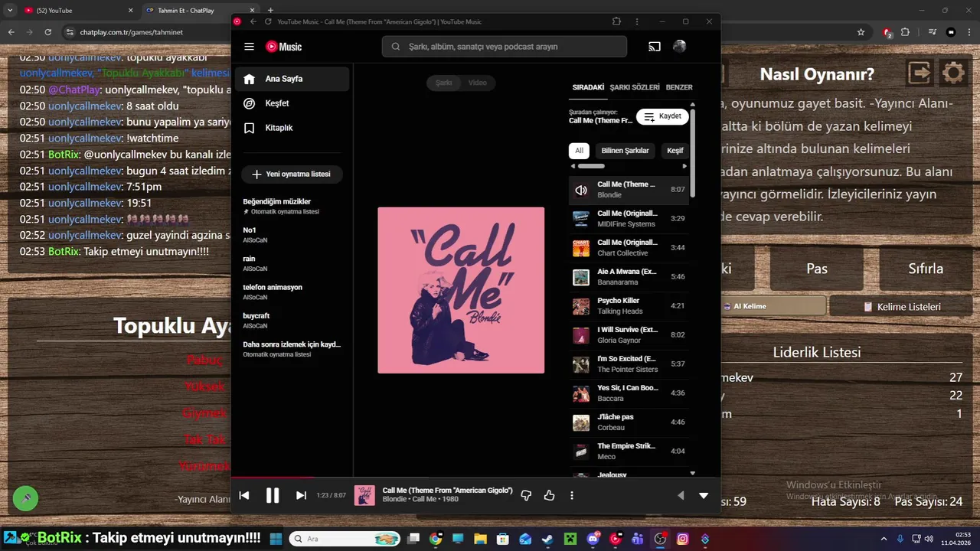This screenshot has height=551, width=980.
Task: Select the Bilinen Şarkılar filter chip
Action: pos(625,151)
